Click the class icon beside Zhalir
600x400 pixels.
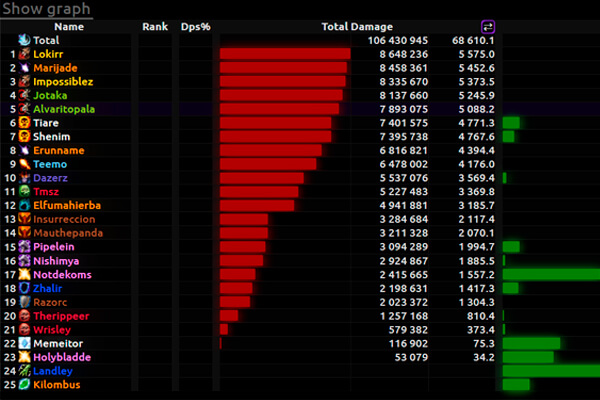point(24,288)
